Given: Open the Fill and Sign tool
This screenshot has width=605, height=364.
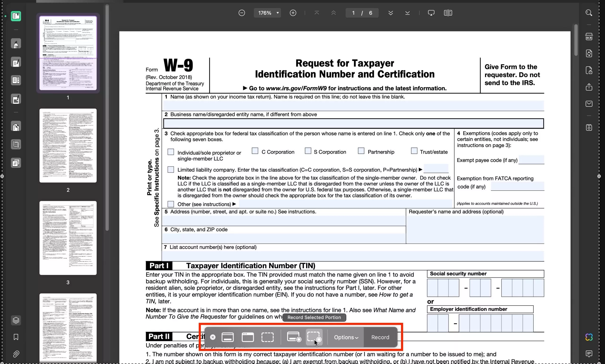Looking at the screenshot, I should [x=16, y=99].
